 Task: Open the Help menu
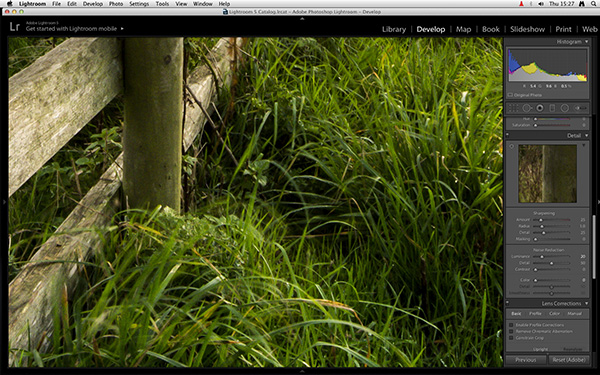pos(224,3)
